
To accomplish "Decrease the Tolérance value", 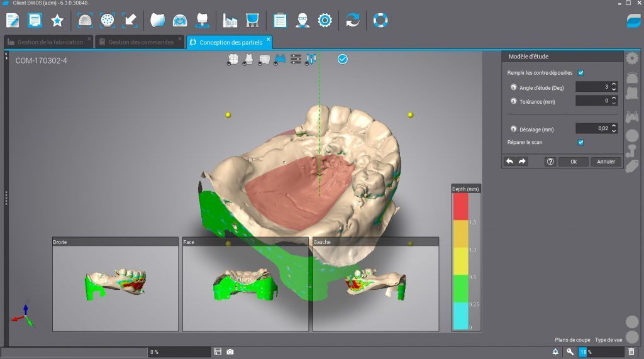I will pyautogui.click(x=614, y=103).
